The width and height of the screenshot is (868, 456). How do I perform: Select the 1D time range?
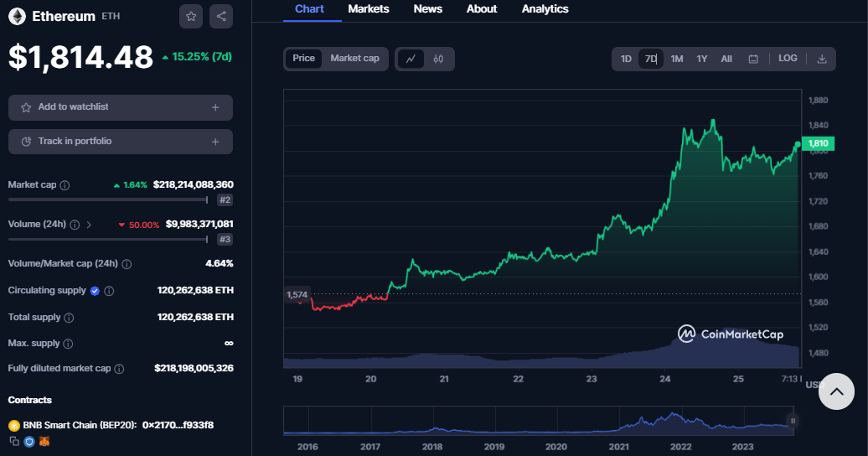[x=626, y=59]
